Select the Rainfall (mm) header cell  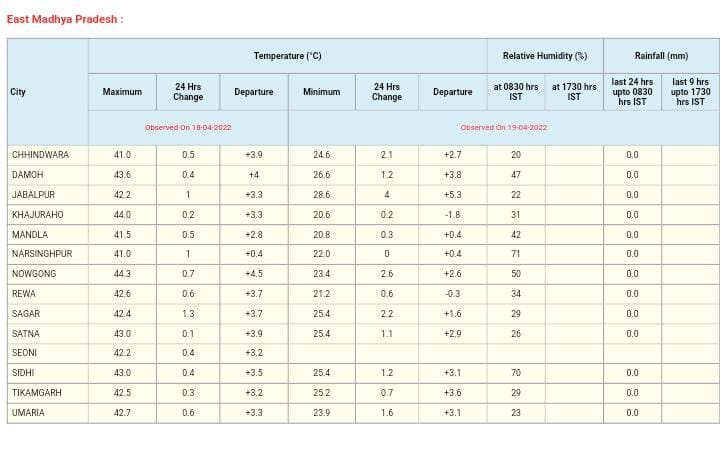pos(661,56)
